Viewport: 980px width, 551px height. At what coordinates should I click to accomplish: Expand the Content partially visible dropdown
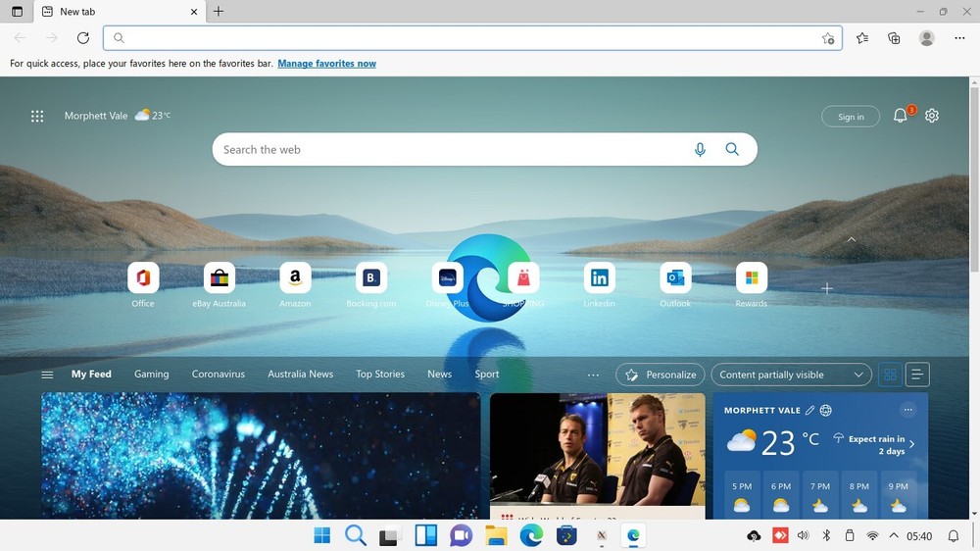point(791,375)
